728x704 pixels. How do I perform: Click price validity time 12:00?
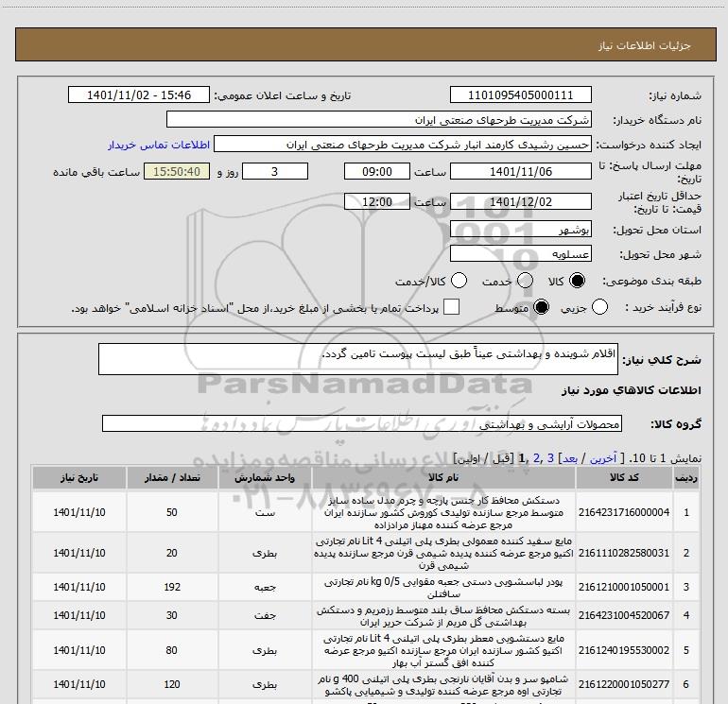click(377, 201)
